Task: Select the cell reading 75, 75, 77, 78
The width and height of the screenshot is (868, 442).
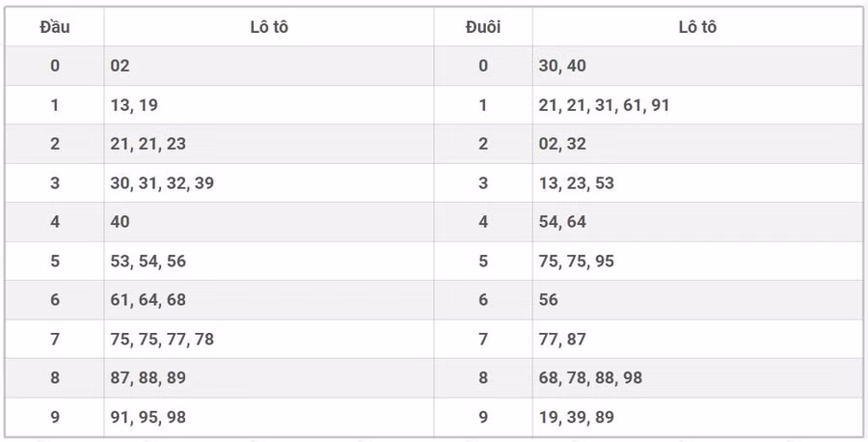Action: pos(162,340)
